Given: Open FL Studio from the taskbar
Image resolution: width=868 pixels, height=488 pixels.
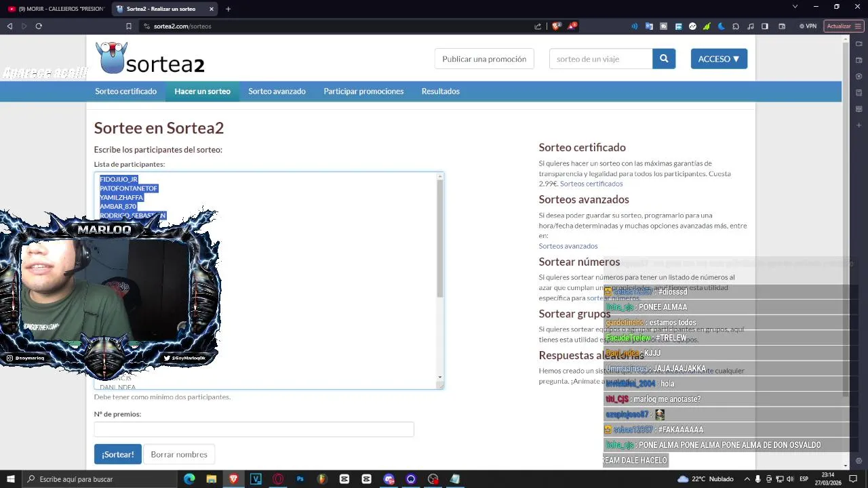Looking at the screenshot, I should [322, 479].
